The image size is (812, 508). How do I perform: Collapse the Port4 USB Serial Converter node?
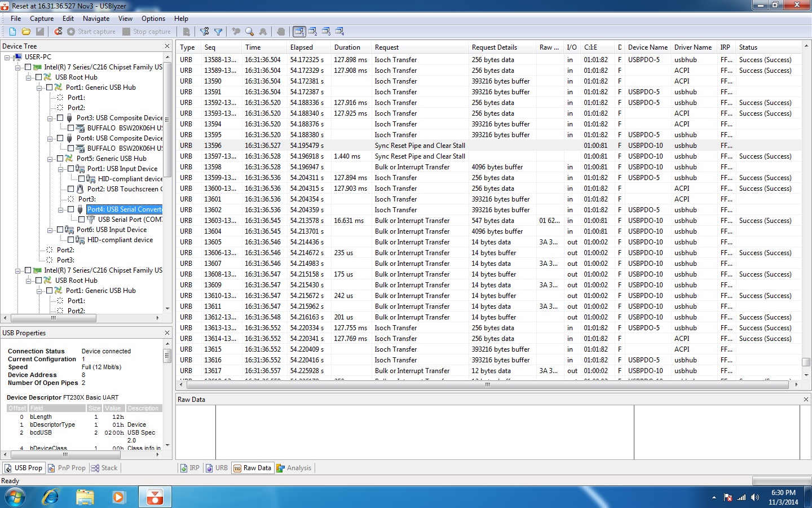click(61, 209)
